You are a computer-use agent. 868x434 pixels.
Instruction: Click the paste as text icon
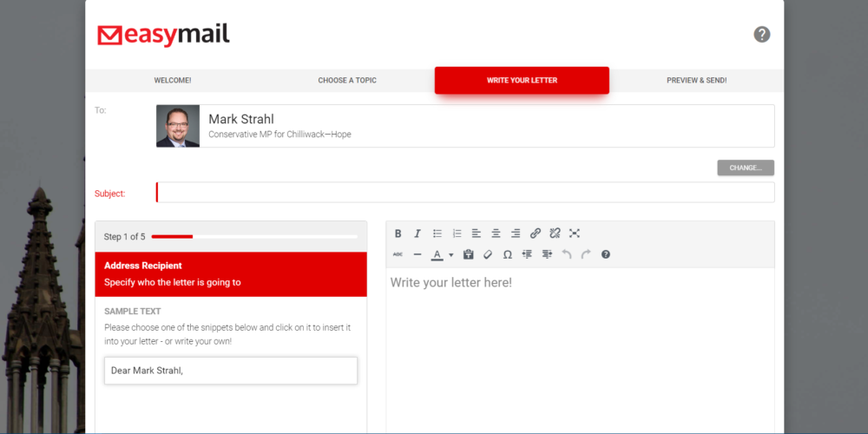coord(469,254)
